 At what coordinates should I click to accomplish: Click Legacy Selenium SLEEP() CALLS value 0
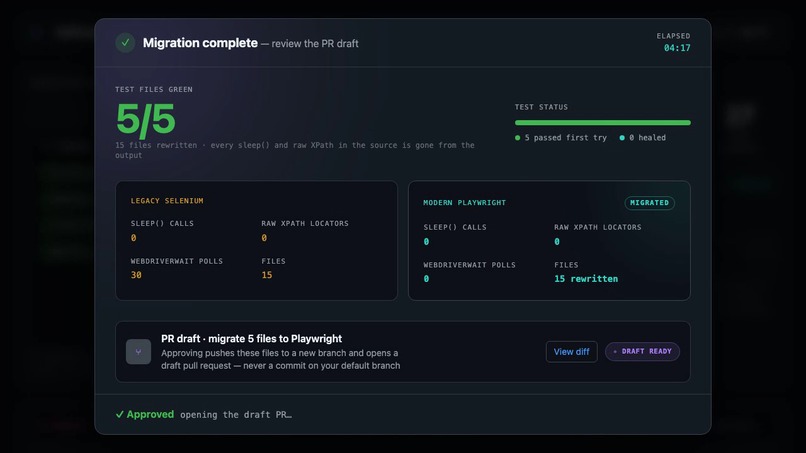[x=134, y=238]
